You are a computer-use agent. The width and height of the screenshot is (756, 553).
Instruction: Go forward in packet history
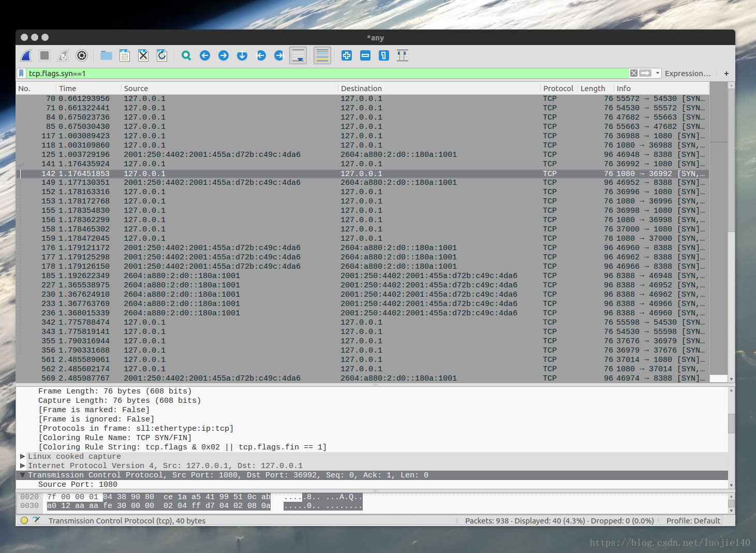[x=224, y=55]
